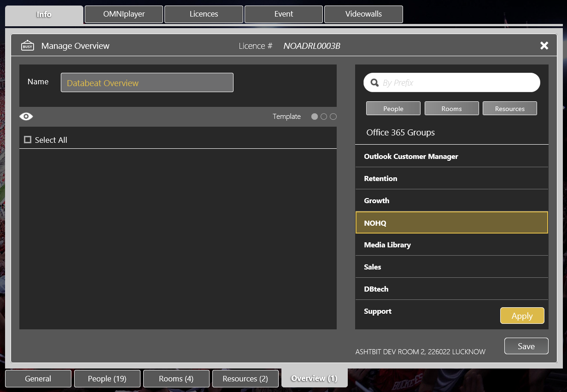Open the People (19) tab

107,379
